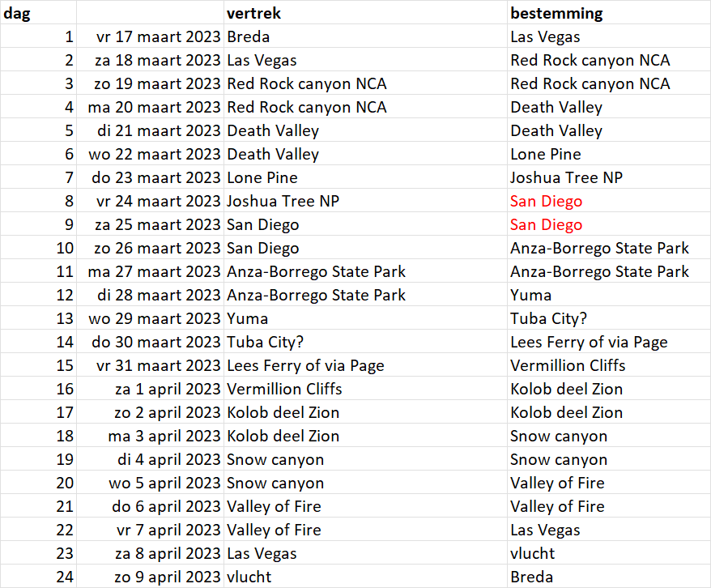The image size is (711, 588).
Task: Select departure cell 'Breda' on day 1
Action: tap(249, 36)
